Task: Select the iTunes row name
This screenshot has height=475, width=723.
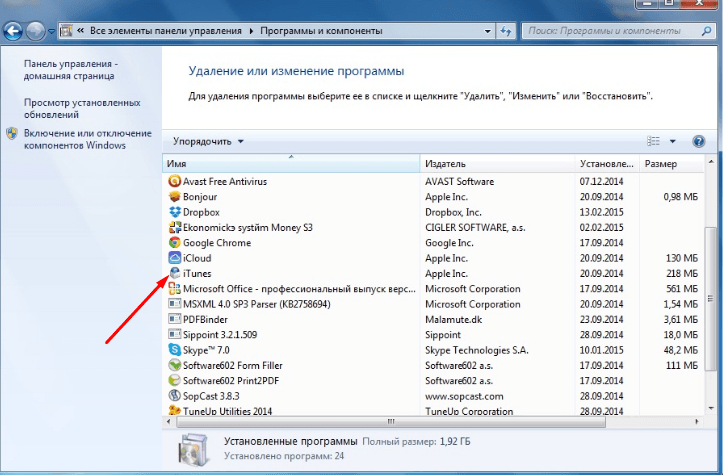Action: click(x=197, y=273)
